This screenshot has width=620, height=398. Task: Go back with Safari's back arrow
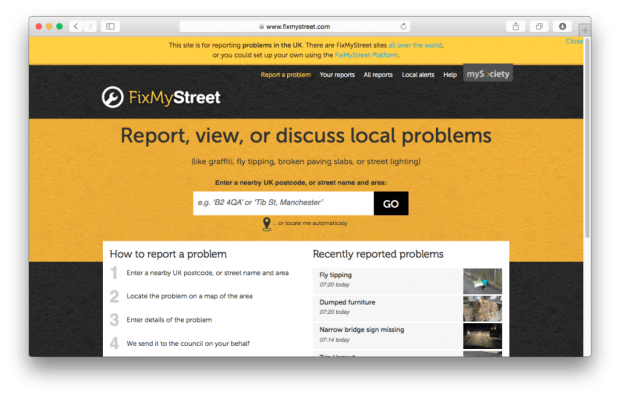tap(76, 26)
